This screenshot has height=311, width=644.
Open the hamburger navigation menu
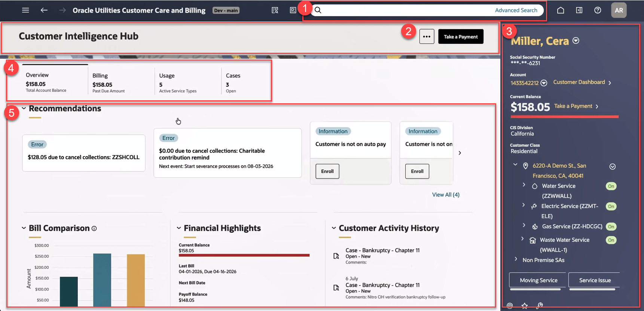point(25,10)
